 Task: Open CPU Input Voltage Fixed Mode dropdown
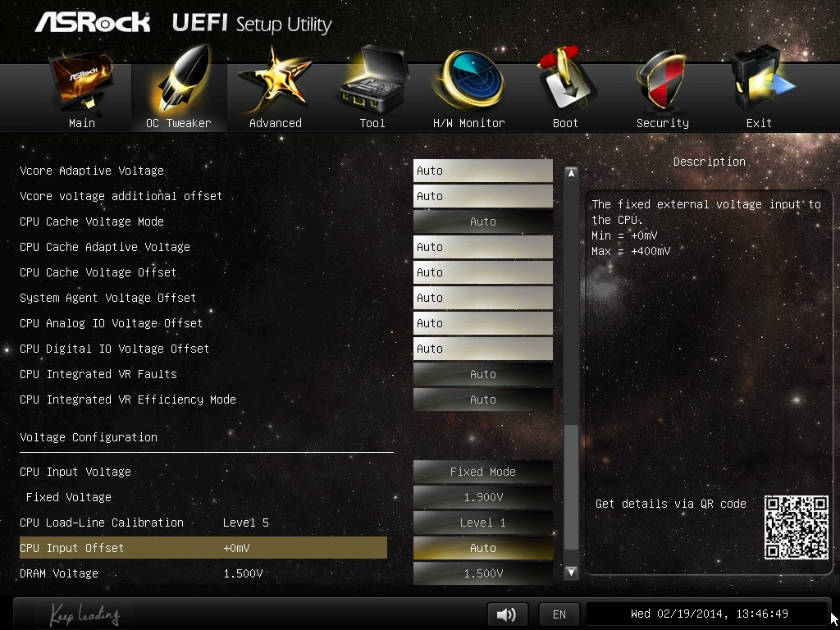point(482,472)
